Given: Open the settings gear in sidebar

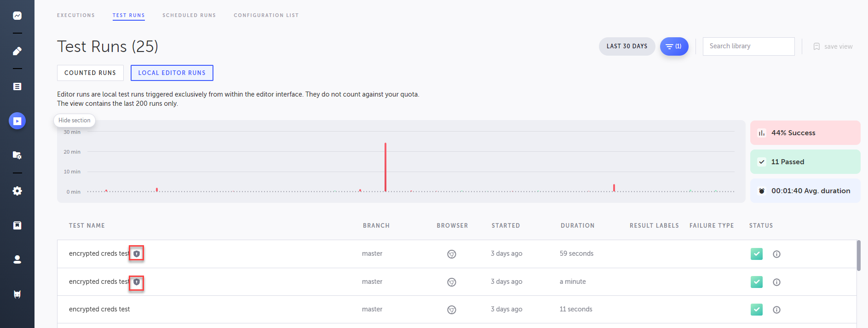Looking at the screenshot, I should (17, 191).
